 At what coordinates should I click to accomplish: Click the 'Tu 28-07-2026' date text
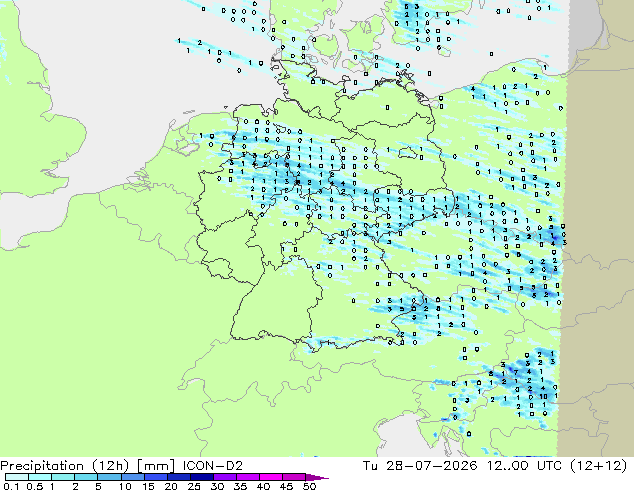tap(420, 466)
